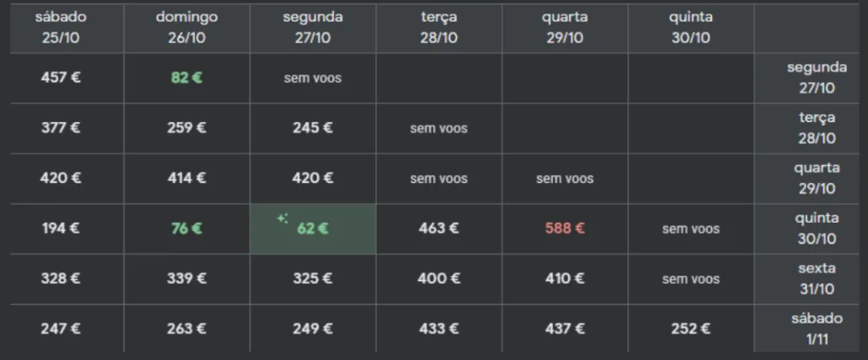This screenshot has height=360, width=868.
Task: Select the quinta 30/10 column header at top
Action: click(691, 27)
